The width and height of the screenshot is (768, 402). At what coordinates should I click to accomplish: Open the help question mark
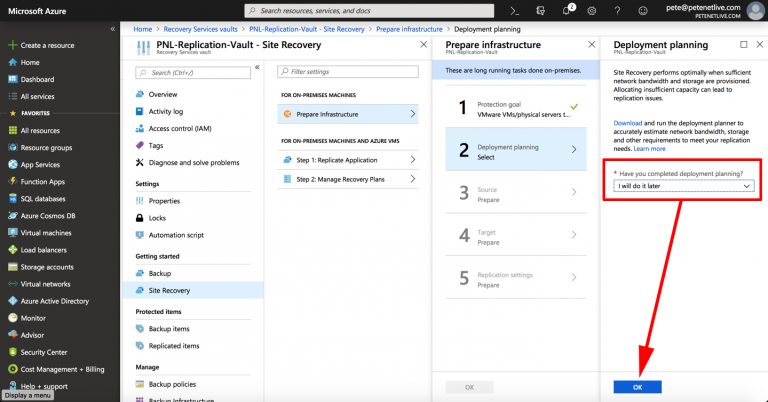pos(617,11)
